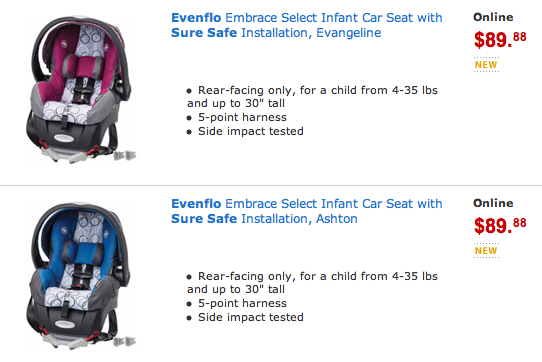This screenshot has height=362, width=542.
Task: Click Rear-facing only bullet in Ashton listing
Action: tap(312, 282)
